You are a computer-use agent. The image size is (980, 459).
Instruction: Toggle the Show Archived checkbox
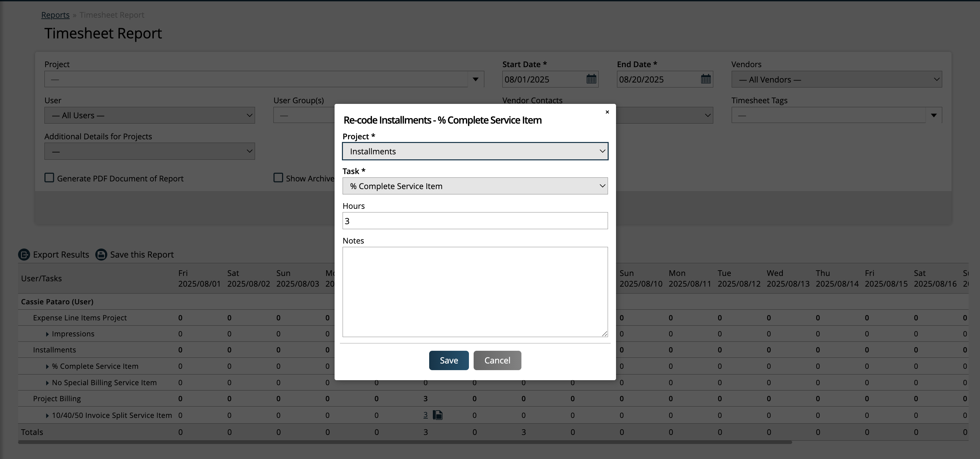click(x=278, y=178)
